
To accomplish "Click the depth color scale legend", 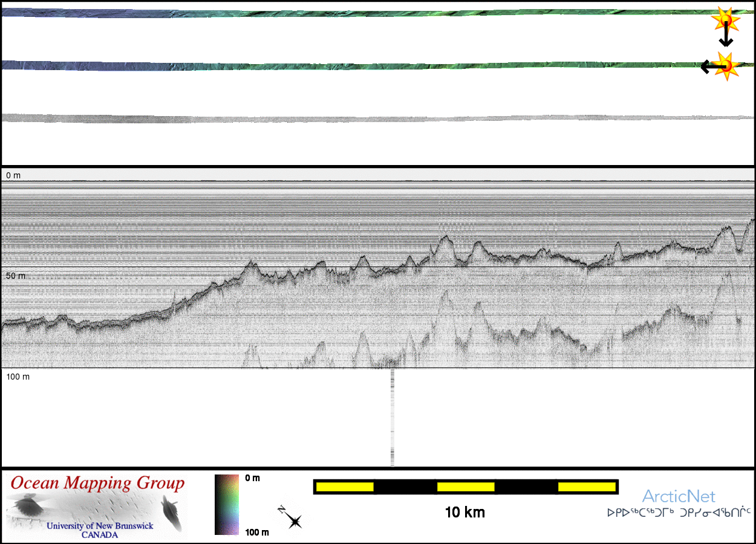I will (x=226, y=505).
